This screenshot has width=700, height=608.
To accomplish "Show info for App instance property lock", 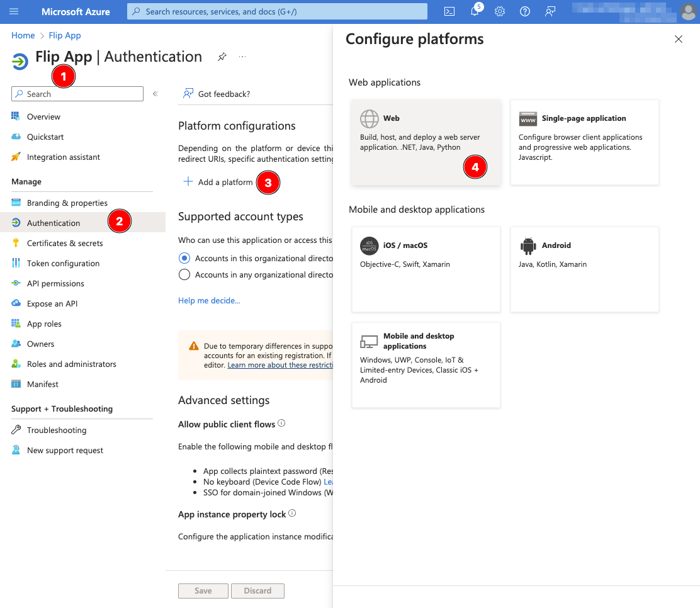I will tap(292, 514).
